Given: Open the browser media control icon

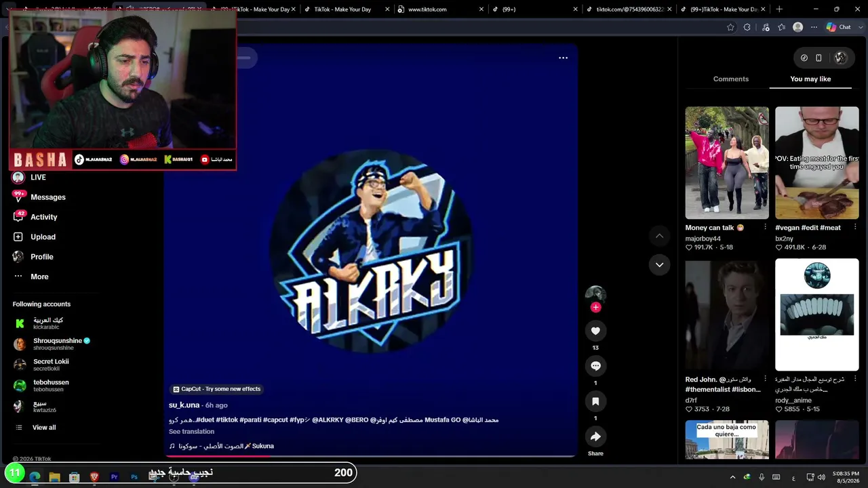Looking at the screenshot, I should pyautogui.click(x=766, y=27).
